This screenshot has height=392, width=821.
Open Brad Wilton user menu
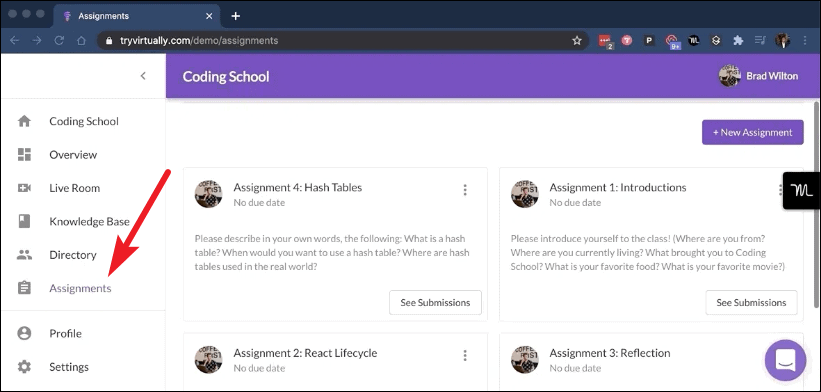[758, 76]
